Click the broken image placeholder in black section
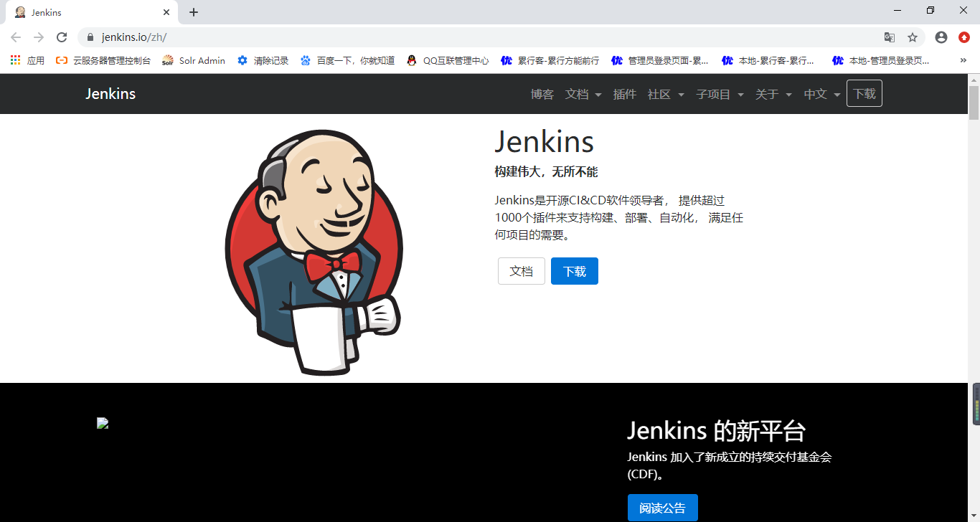Viewport: 980px width, 522px height. 103,424
